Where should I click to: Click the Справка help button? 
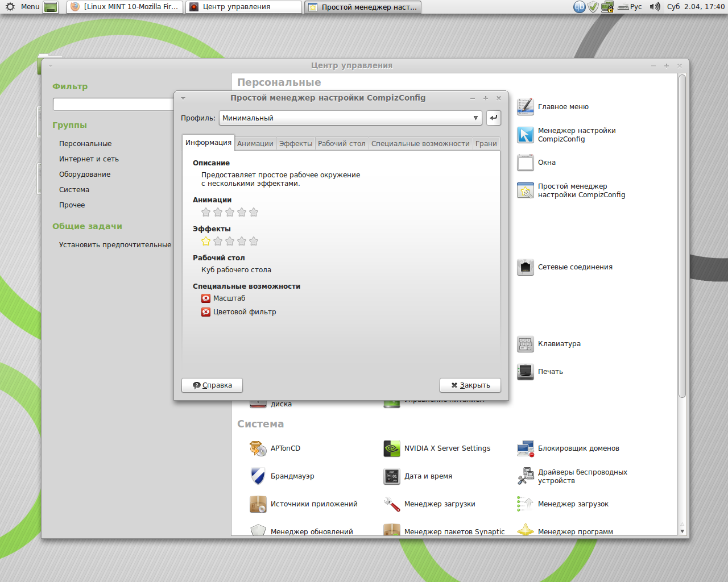tap(212, 385)
